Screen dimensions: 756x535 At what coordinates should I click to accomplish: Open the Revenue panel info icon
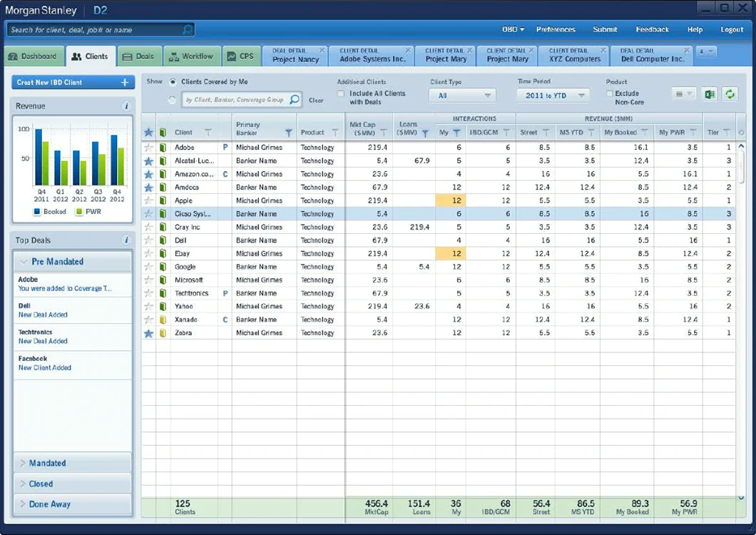[x=126, y=106]
